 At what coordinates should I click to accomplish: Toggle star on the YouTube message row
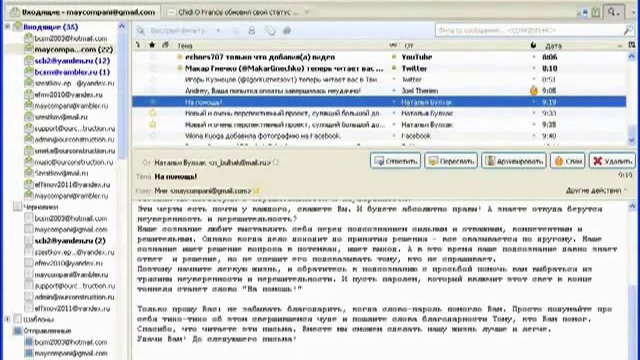coord(153,57)
